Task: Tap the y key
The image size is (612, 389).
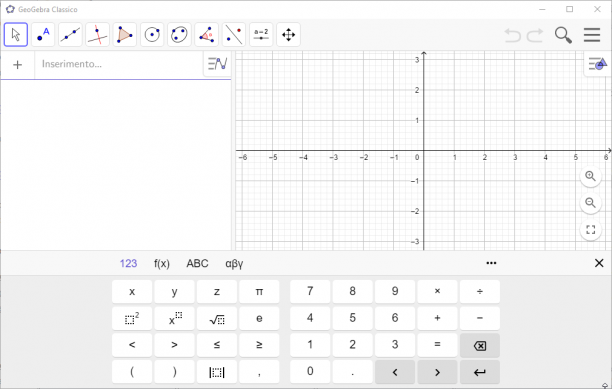Action: pyautogui.click(x=174, y=291)
